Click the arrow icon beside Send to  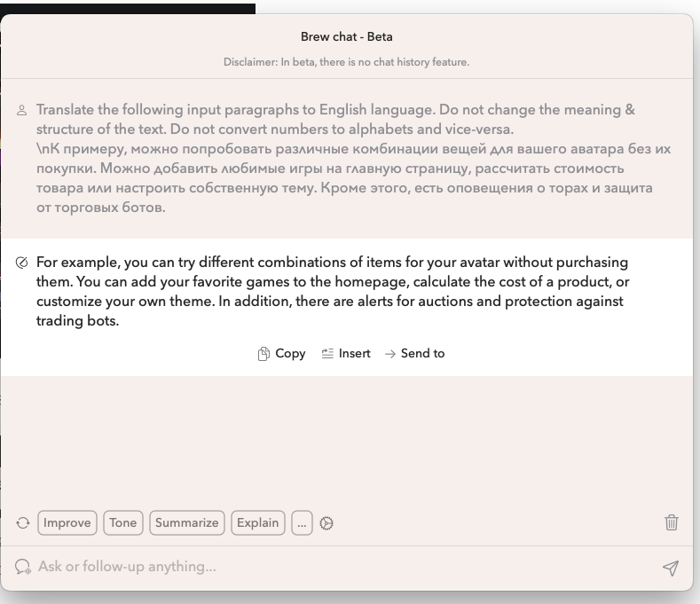coord(390,354)
